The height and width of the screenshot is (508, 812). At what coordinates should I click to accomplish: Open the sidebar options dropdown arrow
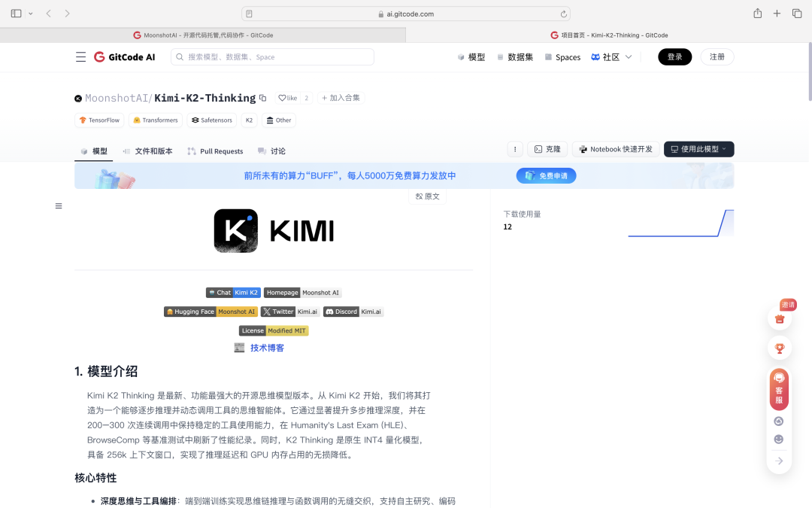(x=31, y=14)
